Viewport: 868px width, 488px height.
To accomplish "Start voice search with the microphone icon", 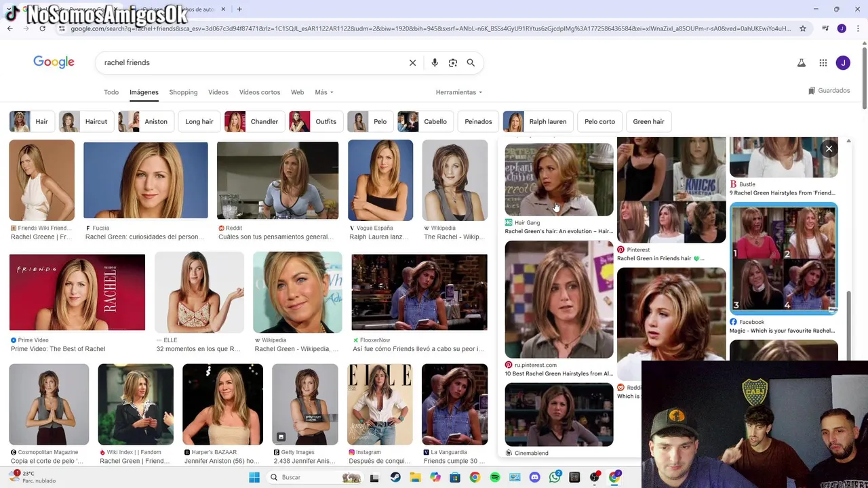I will 435,62.
